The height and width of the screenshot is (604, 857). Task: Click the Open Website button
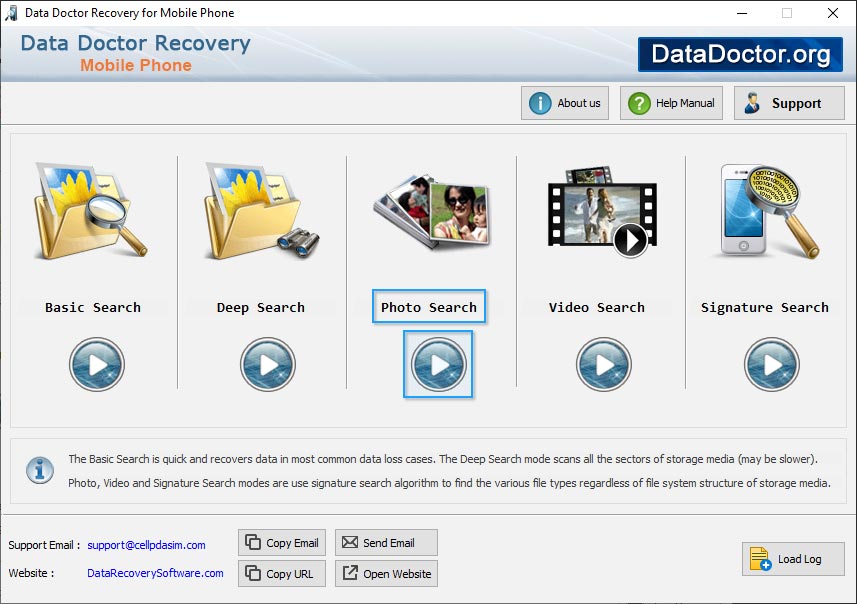(x=386, y=573)
